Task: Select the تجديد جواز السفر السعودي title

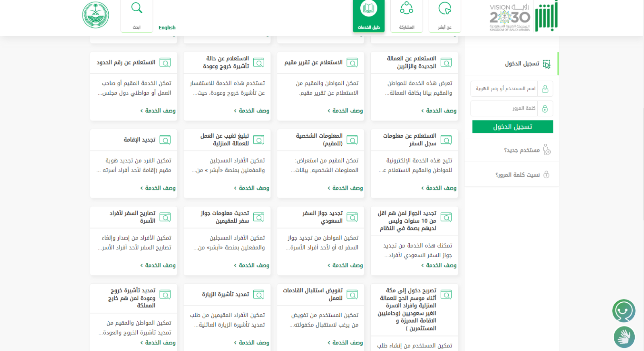Action: click(322, 217)
